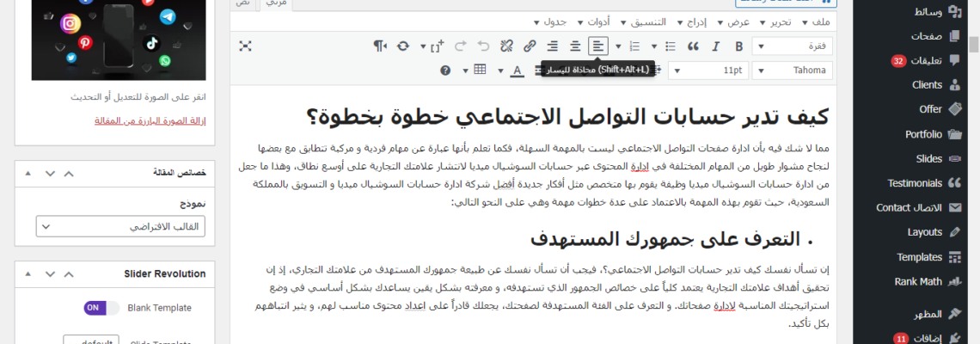
Task: Apply blockquote formatting
Action: (x=693, y=46)
